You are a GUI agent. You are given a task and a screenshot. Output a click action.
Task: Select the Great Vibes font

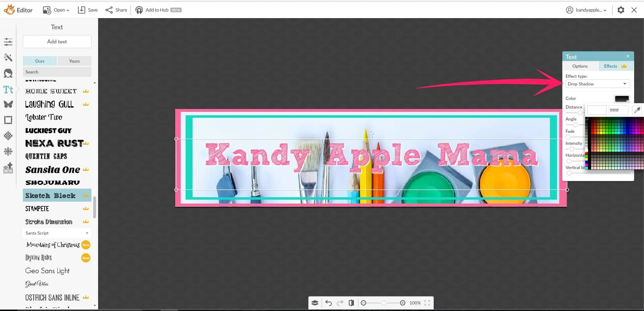coord(57,284)
